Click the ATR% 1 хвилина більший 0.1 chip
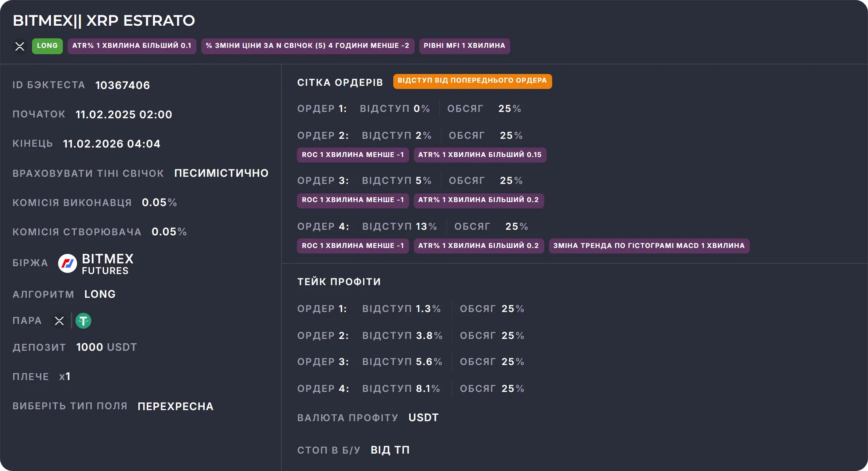 pos(132,46)
